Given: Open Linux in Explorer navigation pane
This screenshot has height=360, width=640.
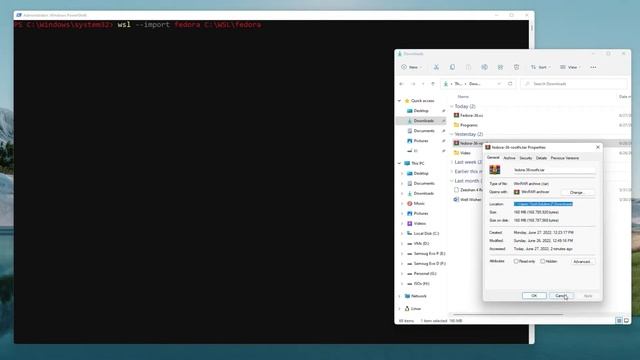Looking at the screenshot, I should tap(416, 309).
